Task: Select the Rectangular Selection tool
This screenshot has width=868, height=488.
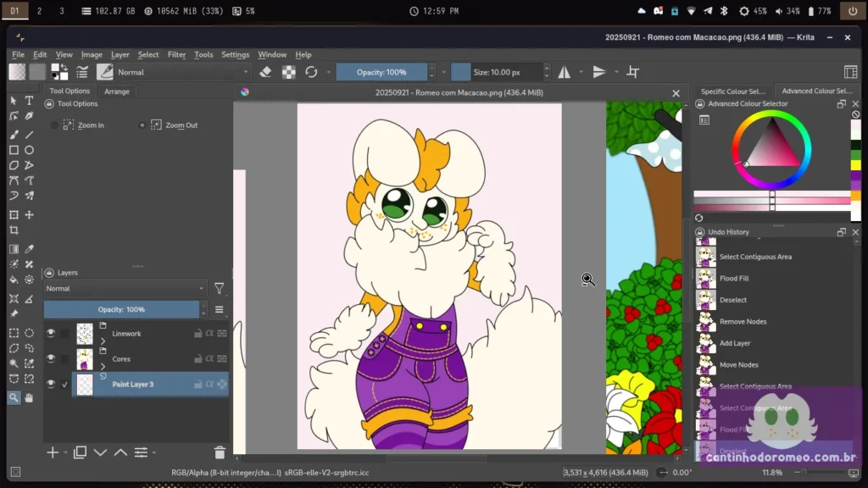Action: point(14,333)
